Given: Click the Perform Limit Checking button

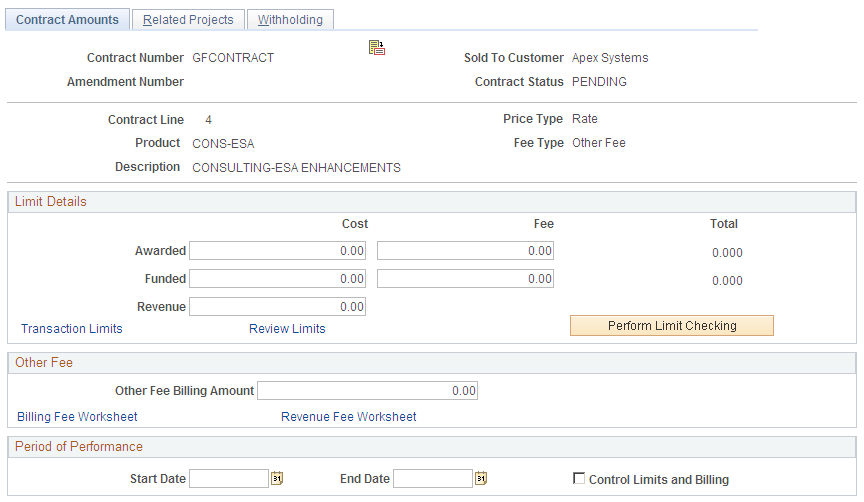Looking at the screenshot, I should click(x=672, y=326).
